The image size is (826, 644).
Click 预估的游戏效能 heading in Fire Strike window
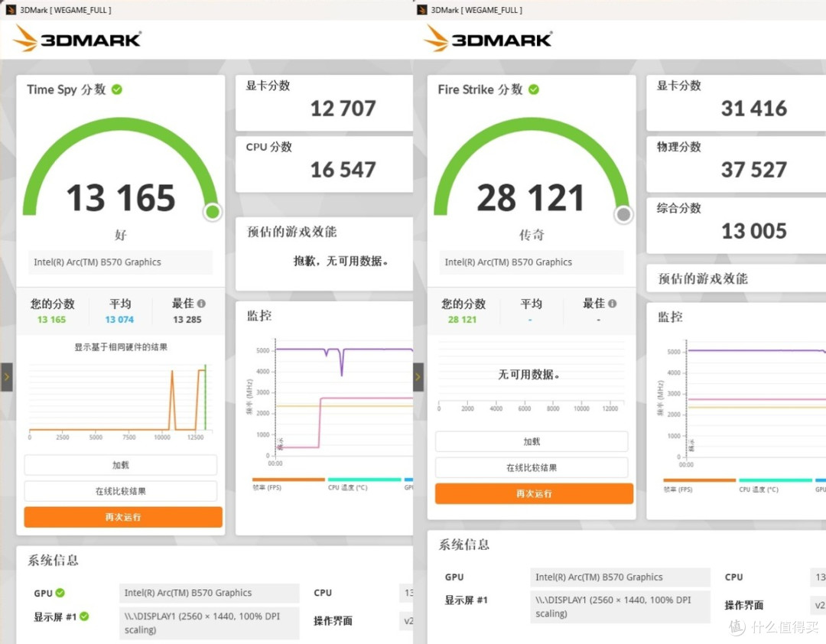click(703, 278)
